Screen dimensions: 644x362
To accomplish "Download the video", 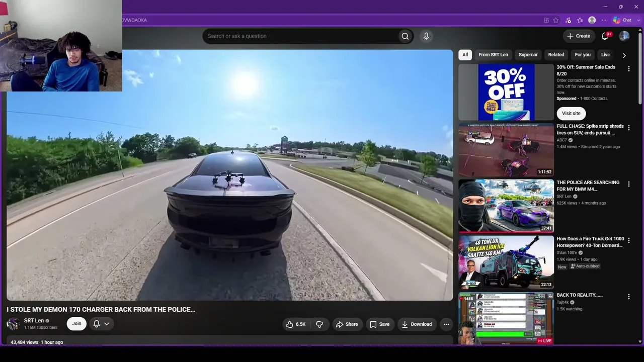I will 417,324.
